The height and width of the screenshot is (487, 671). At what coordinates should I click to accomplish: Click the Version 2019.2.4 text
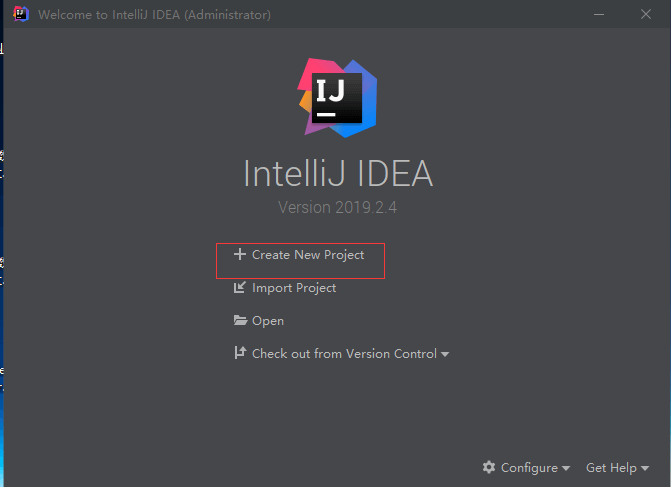[x=337, y=208]
